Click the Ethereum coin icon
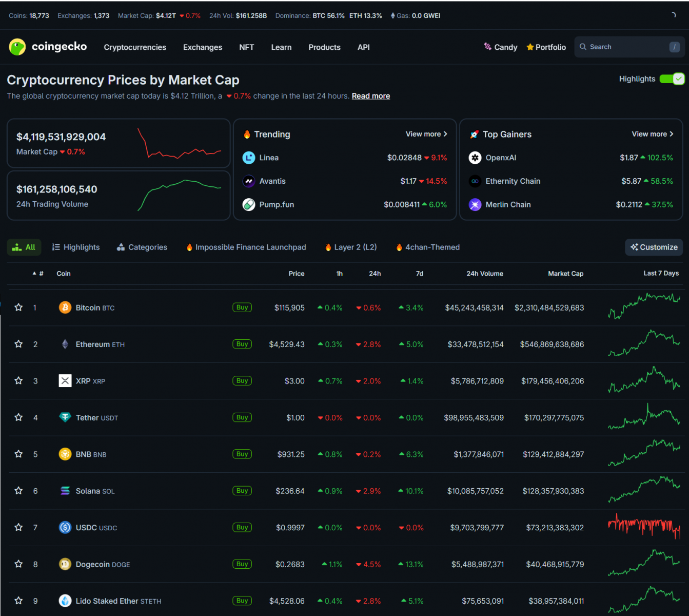The image size is (689, 616). (65, 344)
